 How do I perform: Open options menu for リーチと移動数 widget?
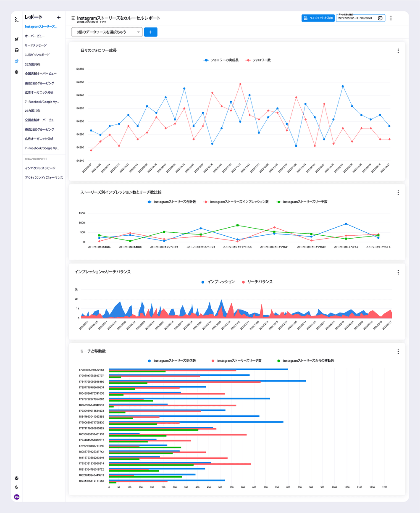click(398, 352)
